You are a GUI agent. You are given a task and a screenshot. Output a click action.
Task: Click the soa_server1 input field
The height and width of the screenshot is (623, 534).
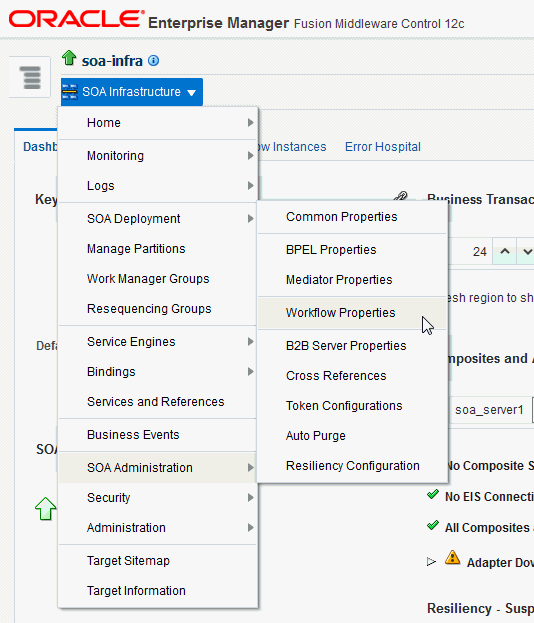click(490, 410)
